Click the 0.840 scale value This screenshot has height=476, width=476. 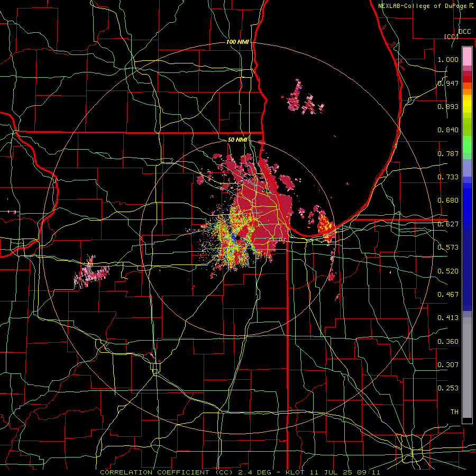coord(448,130)
